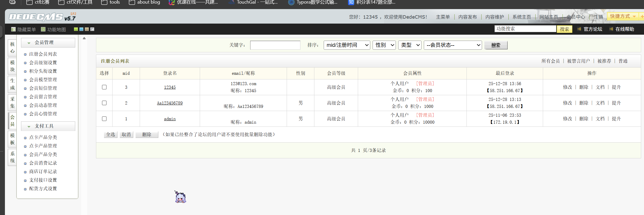Check the box for member admin
Screen dimensions: 644x215
click(104, 119)
